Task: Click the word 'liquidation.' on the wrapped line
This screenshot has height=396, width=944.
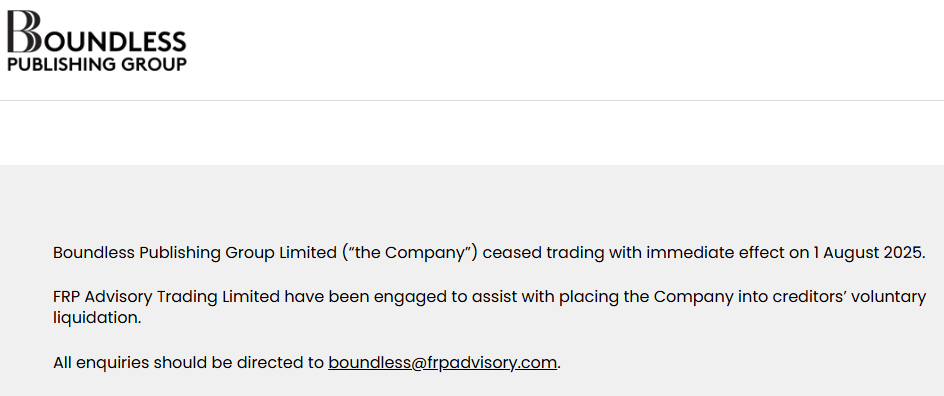Action: pos(97,318)
